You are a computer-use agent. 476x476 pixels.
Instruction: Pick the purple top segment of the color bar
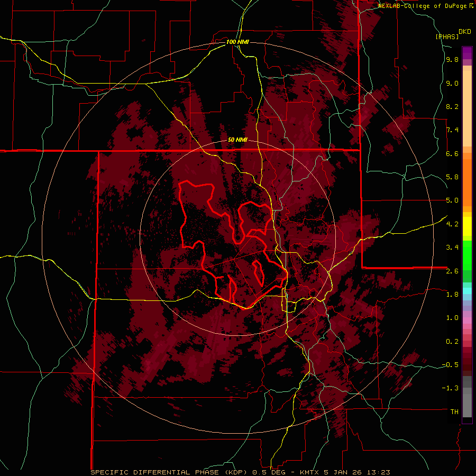pos(467,53)
